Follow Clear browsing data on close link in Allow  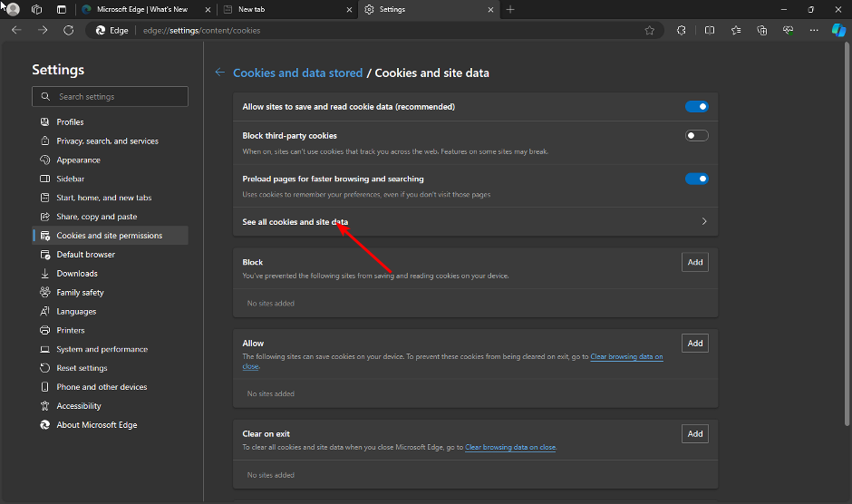[626, 356]
